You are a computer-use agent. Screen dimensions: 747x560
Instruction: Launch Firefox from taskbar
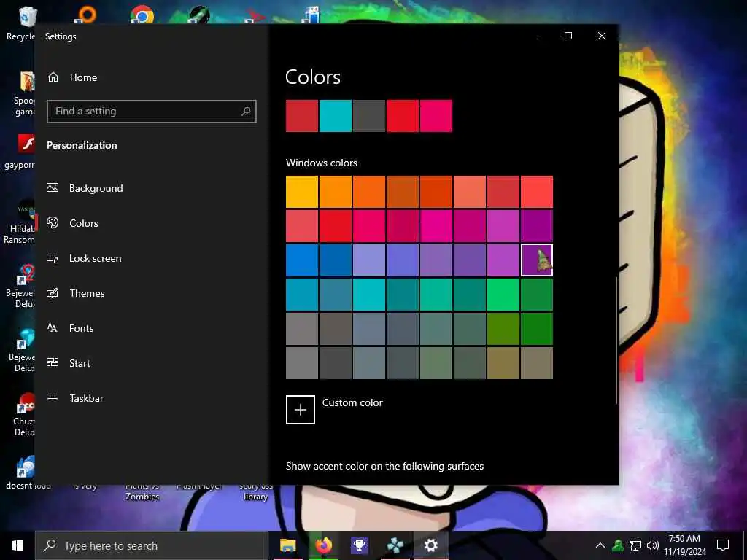(x=323, y=545)
